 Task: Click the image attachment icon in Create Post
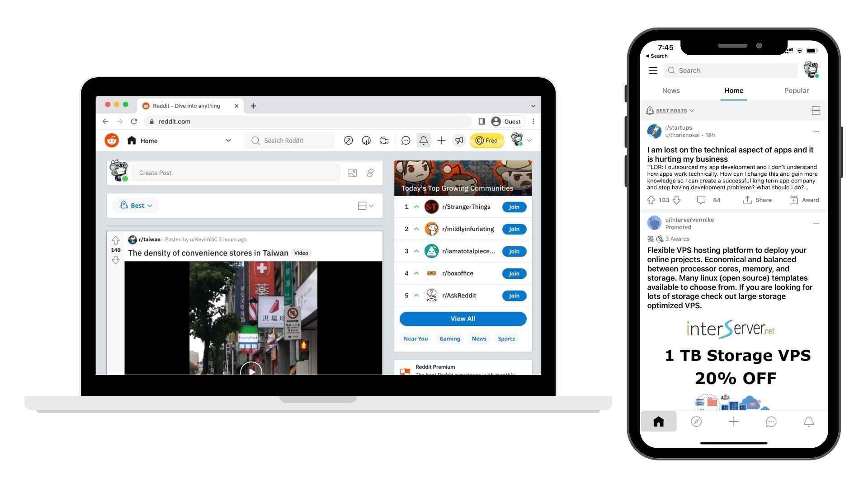352,172
